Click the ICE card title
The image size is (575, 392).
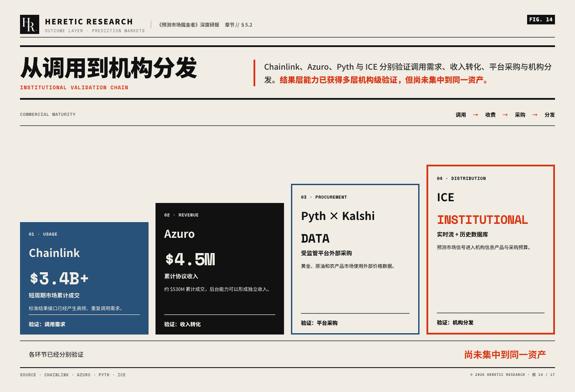pos(445,197)
